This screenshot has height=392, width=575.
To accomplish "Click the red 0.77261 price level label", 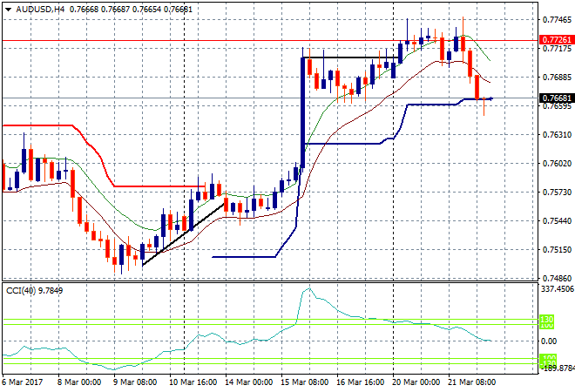I will (x=557, y=39).
